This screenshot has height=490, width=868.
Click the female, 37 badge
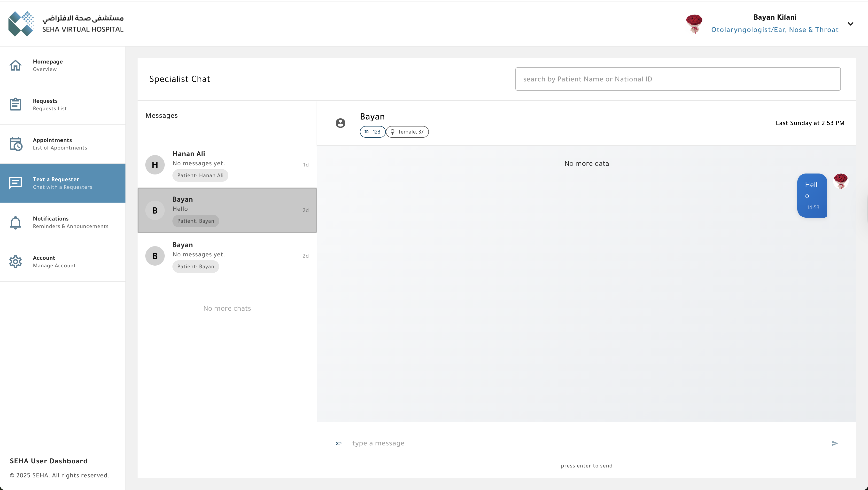[407, 132]
